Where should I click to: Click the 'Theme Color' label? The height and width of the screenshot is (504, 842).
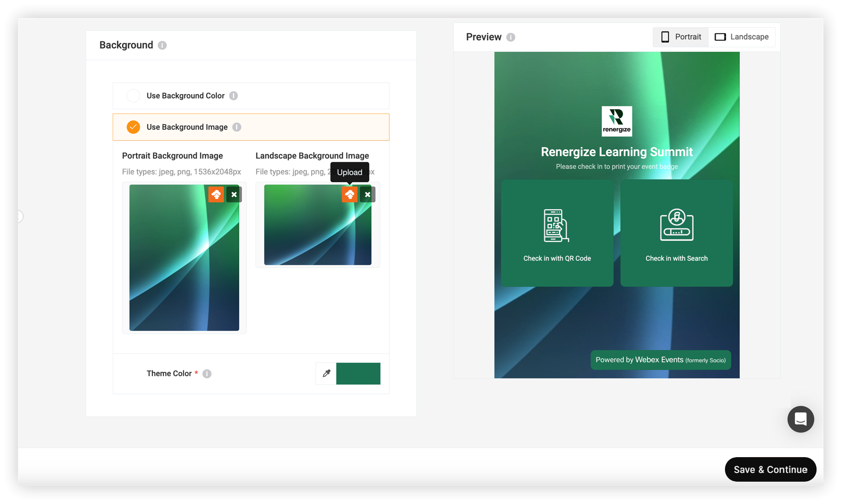[169, 374]
